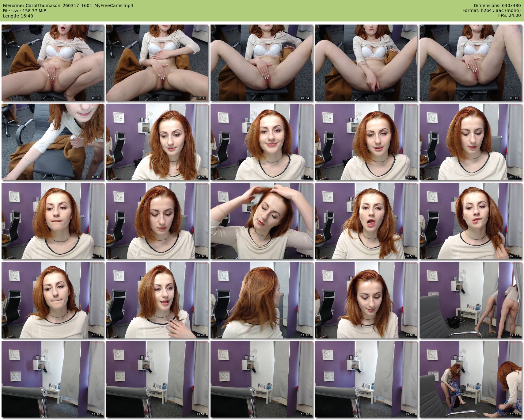Open the thumbnail timestamped 12:04
This screenshot has height=420, width=524.
[366, 300]
